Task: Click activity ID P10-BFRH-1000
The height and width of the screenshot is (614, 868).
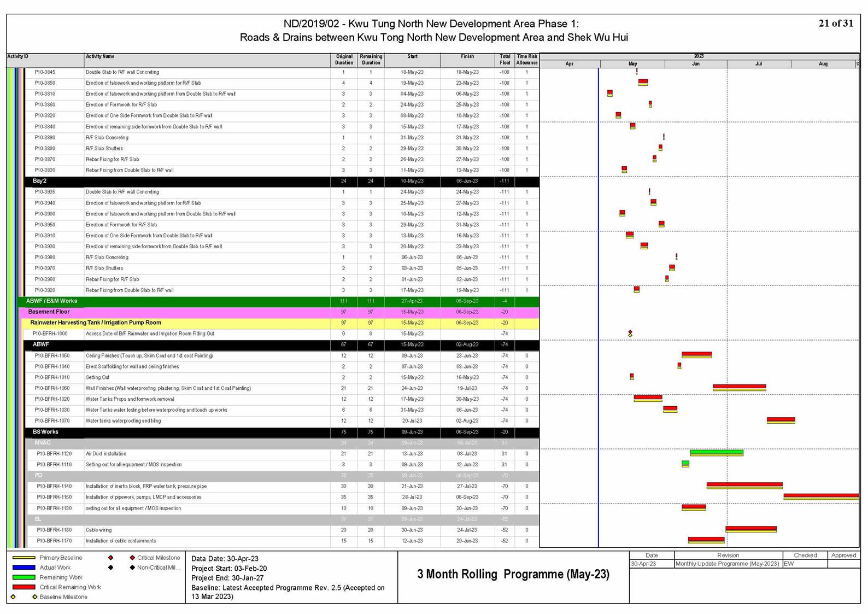Action: [50, 334]
